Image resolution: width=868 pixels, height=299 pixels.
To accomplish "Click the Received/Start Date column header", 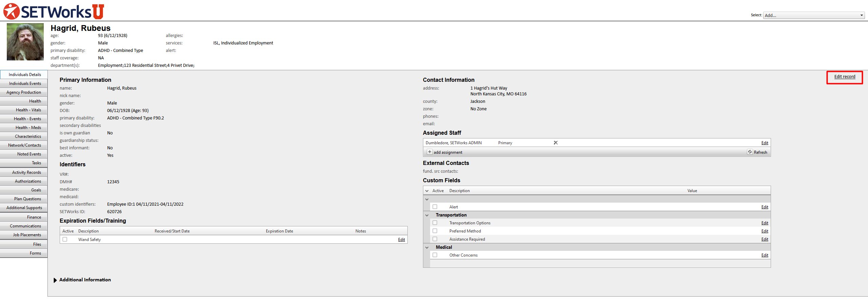I will [172, 231].
